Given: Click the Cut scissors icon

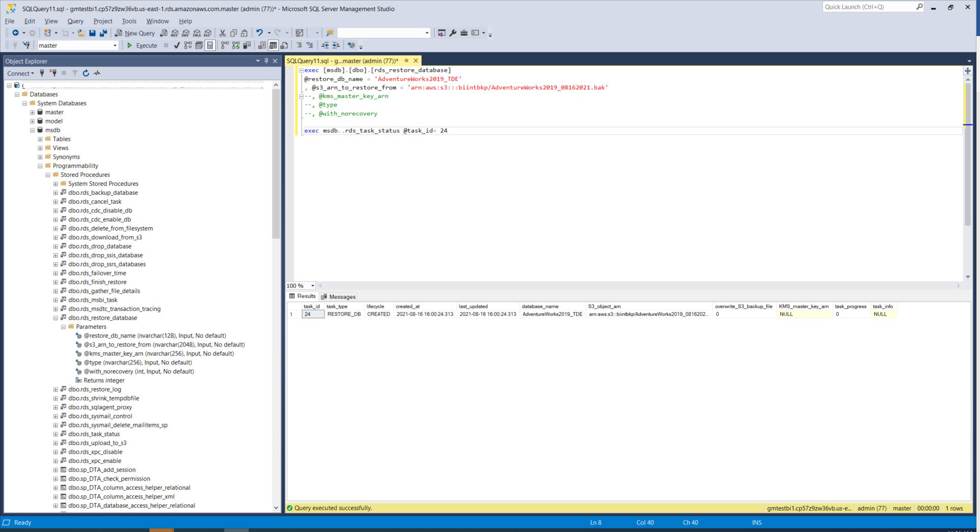Looking at the screenshot, I should [222, 33].
